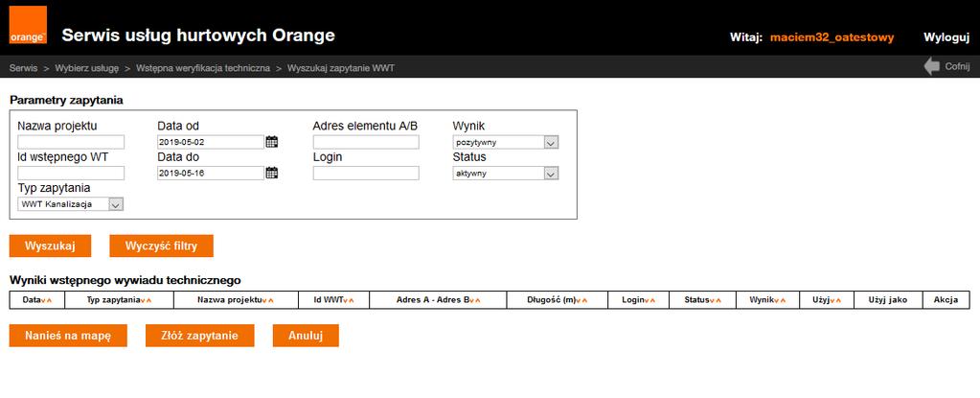This screenshot has width=980, height=398.
Task: Click the Orange logo
Action: click(28, 24)
